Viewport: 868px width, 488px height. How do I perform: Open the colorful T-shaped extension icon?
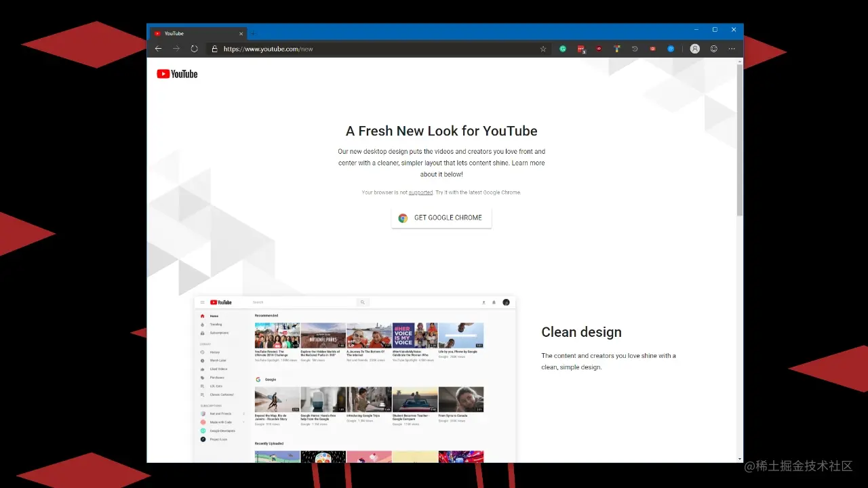click(x=617, y=49)
